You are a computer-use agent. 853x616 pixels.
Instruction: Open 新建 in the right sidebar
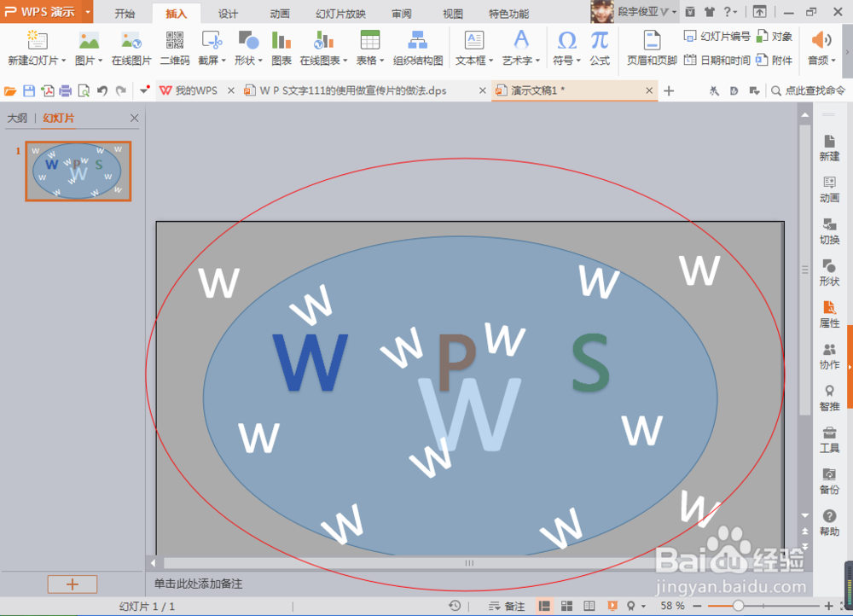pyautogui.click(x=829, y=148)
